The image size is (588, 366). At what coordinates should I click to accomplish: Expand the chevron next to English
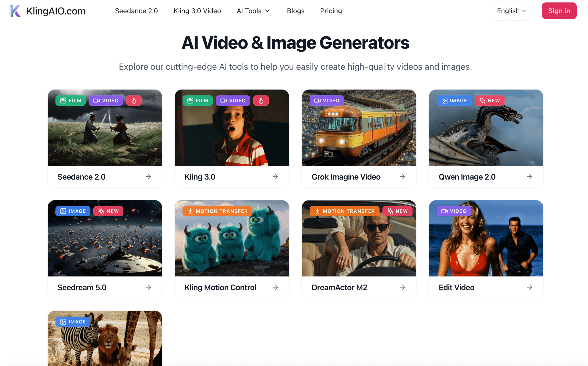point(524,11)
